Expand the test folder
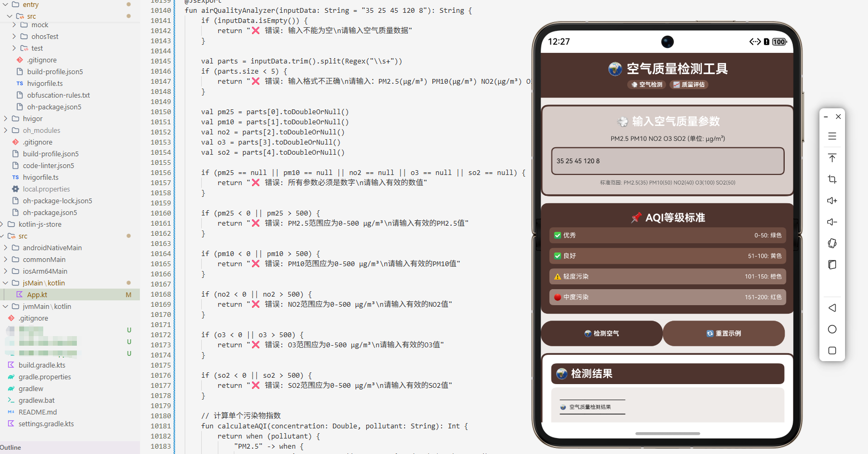 14,48
